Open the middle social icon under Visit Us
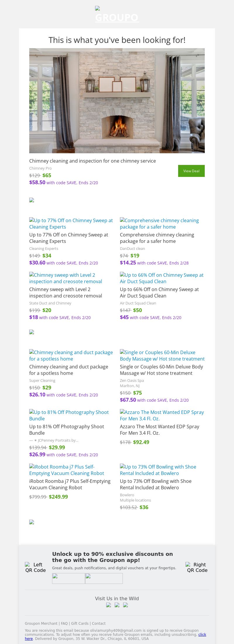 [x=117, y=605]
